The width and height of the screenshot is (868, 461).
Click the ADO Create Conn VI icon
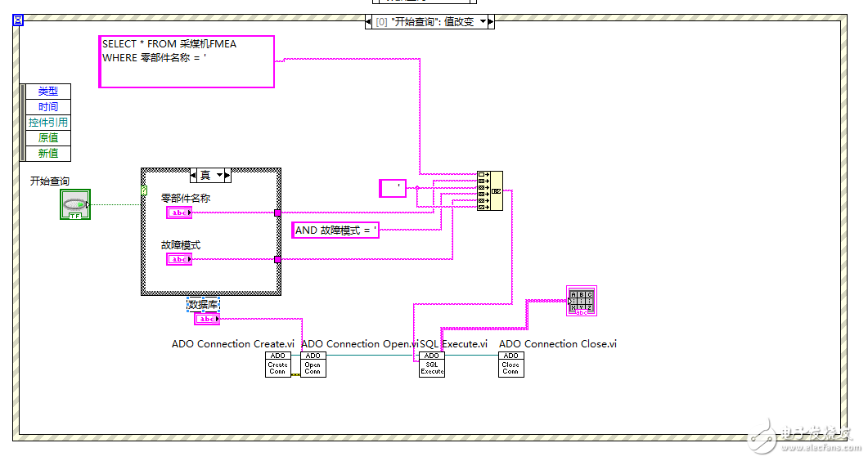pyautogui.click(x=278, y=365)
